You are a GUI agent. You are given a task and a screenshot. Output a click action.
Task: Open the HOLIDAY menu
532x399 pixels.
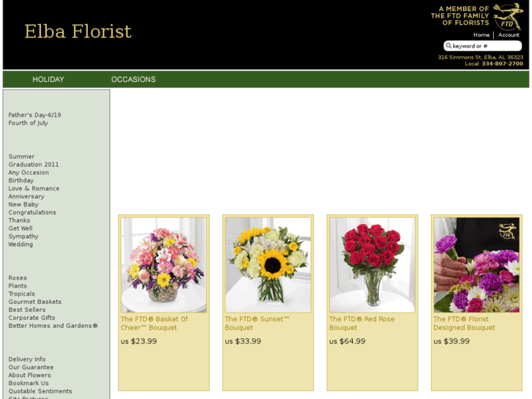click(x=48, y=80)
